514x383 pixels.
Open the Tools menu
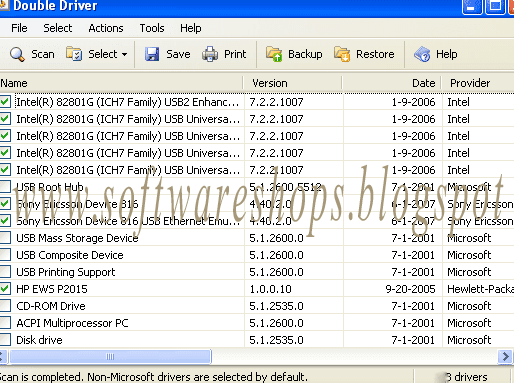coord(152,28)
